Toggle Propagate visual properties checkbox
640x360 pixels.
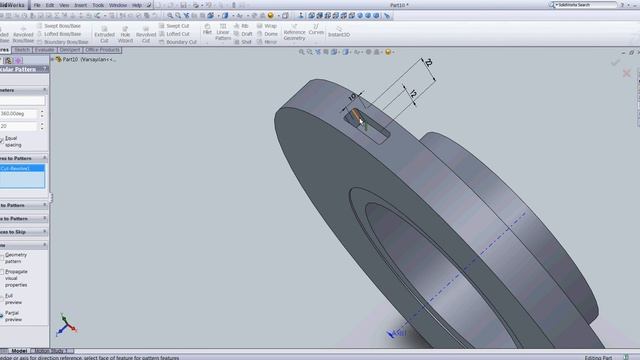coord(2,272)
